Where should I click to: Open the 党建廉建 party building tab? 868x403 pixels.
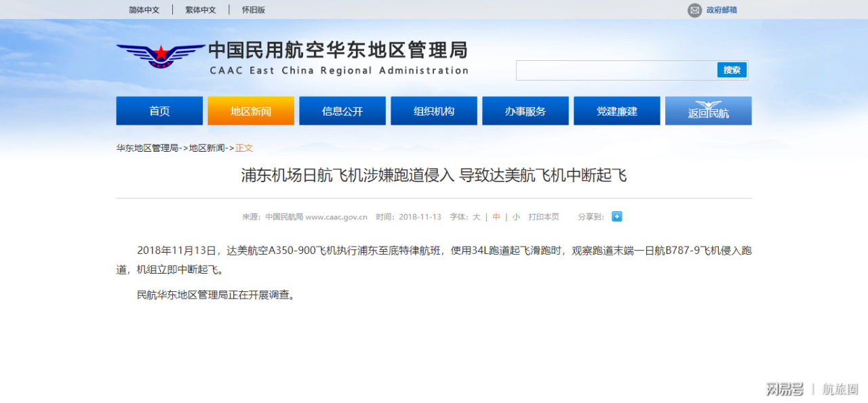pos(617,111)
